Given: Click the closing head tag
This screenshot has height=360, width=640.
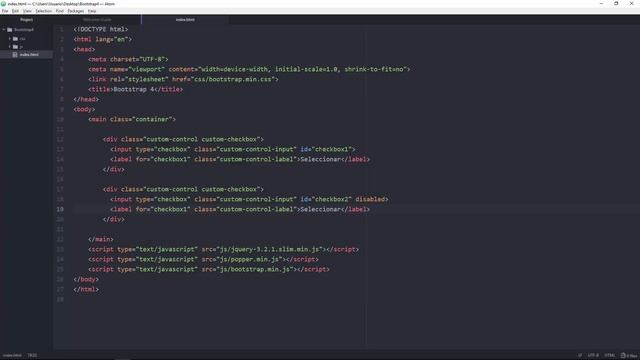Looking at the screenshot, I should (86, 99).
